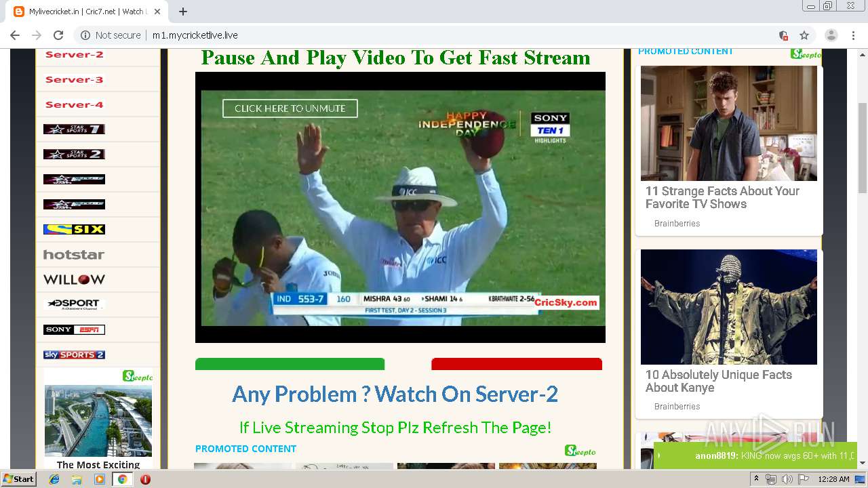Open 10 Absolutely Unique Facts About Kanye article
Screen dimensions: 868x488
719,381
